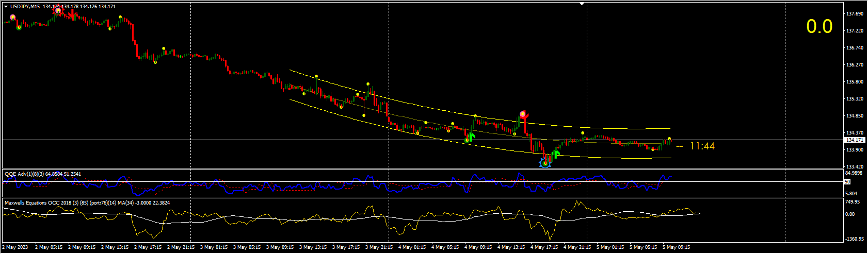The image size is (868, 254).
Task: Open the USDJPY,M15 chart dropdown triangle
Action: pyautogui.click(x=6, y=7)
